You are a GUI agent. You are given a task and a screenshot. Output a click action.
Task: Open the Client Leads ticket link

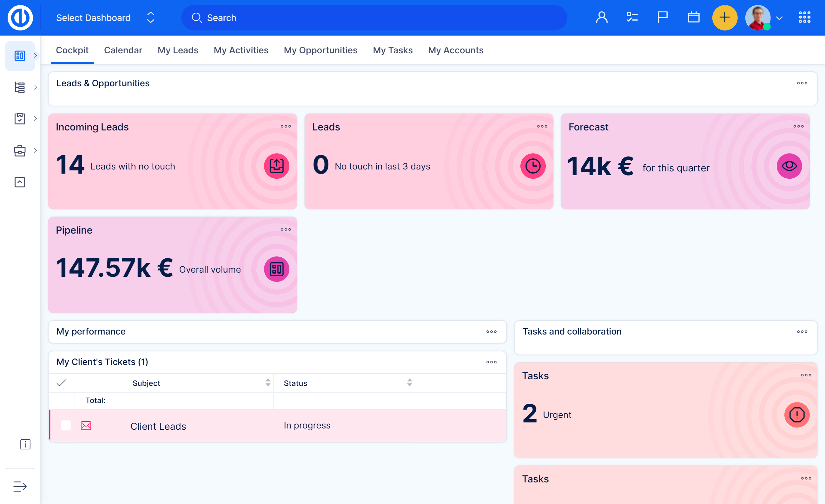(x=158, y=426)
